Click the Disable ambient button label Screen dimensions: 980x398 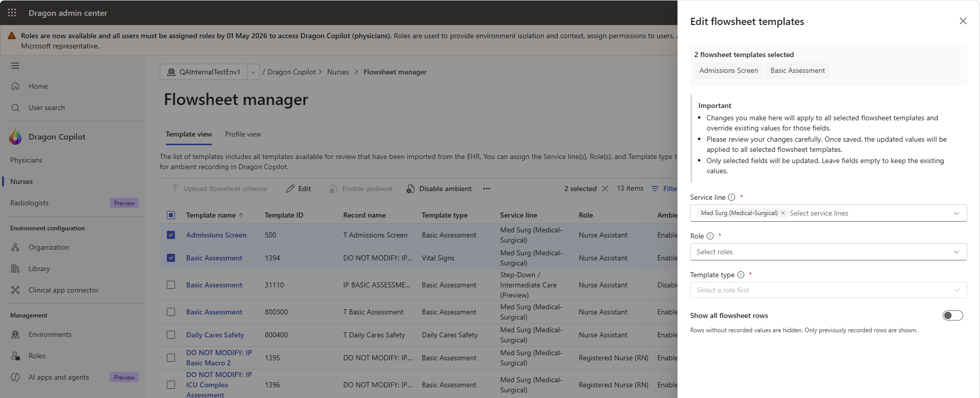tap(445, 189)
